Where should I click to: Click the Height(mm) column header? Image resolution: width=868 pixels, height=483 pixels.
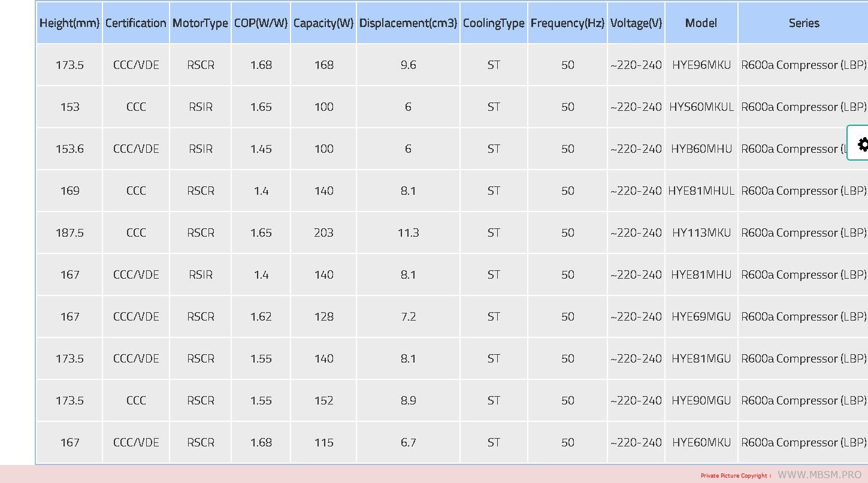tap(69, 23)
